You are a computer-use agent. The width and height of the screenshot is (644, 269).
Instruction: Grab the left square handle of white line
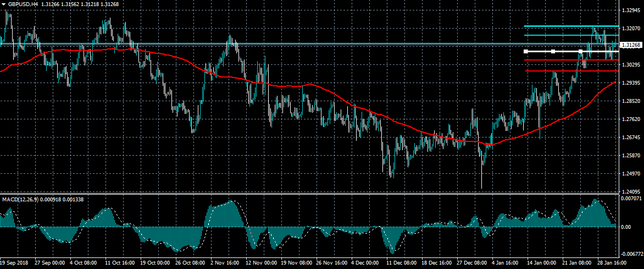click(526, 51)
